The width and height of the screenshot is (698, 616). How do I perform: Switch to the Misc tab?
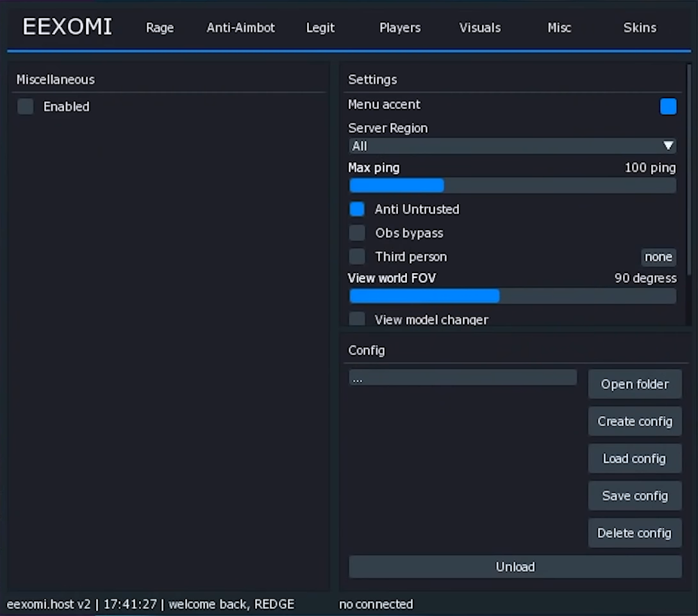pos(559,28)
